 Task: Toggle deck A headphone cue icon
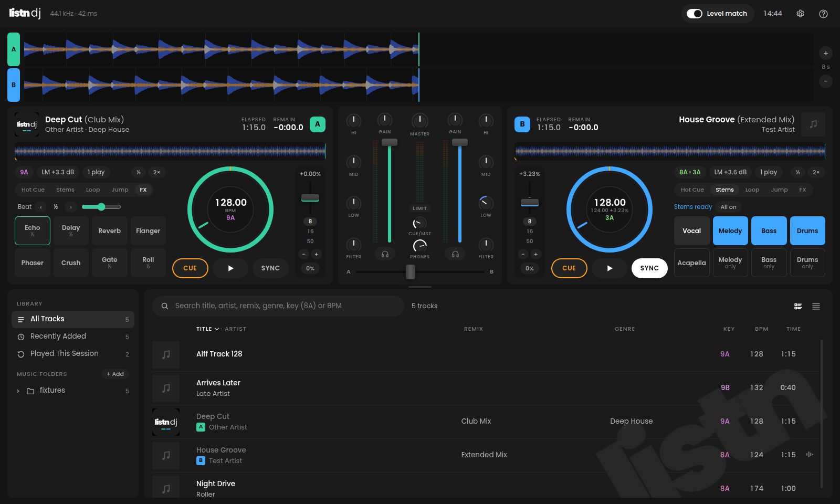pos(385,254)
